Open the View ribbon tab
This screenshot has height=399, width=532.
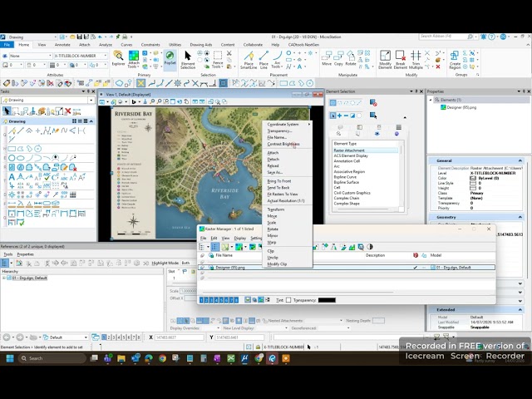[42, 45]
